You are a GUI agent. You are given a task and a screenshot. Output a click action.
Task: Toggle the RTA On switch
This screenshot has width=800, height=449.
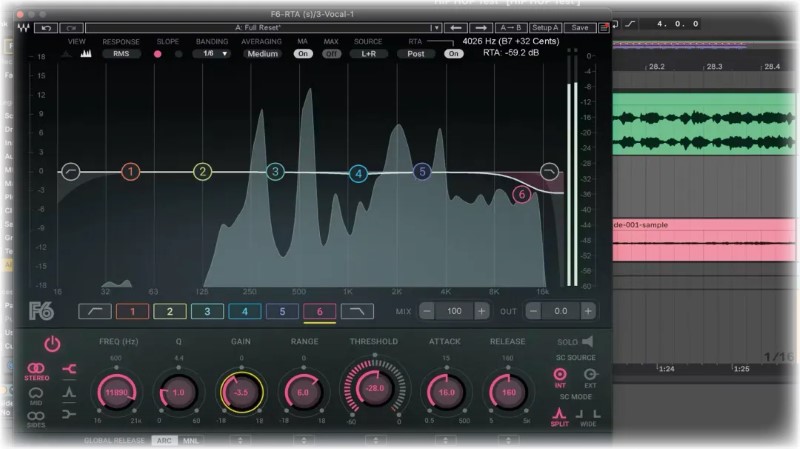click(454, 54)
